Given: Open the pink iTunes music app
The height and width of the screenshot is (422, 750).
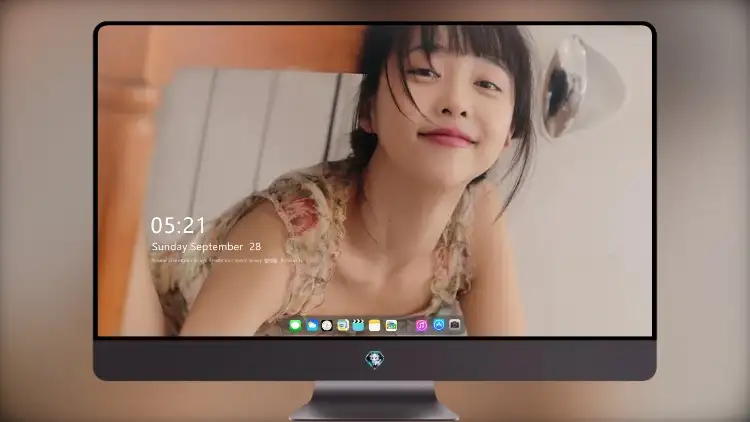Looking at the screenshot, I should tap(421, 325).
